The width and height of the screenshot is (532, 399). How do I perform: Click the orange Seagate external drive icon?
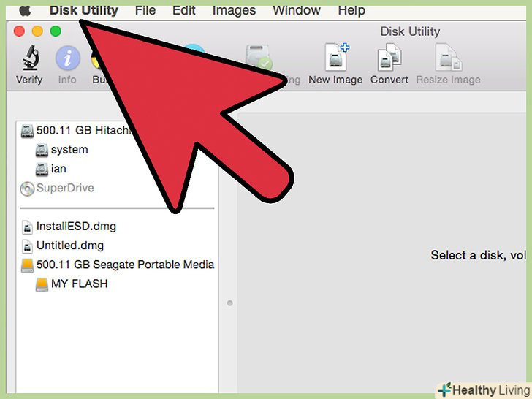[x=27, y=266]
